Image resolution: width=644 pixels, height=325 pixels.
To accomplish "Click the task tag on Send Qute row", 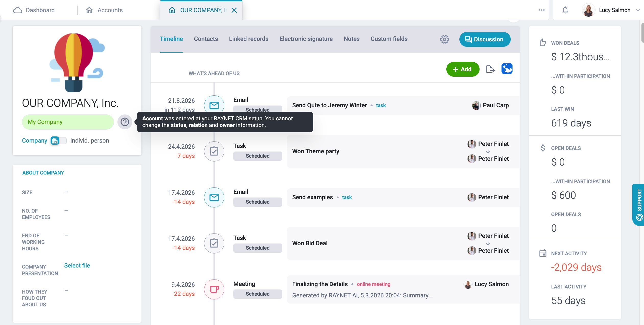I will (381, 105).
